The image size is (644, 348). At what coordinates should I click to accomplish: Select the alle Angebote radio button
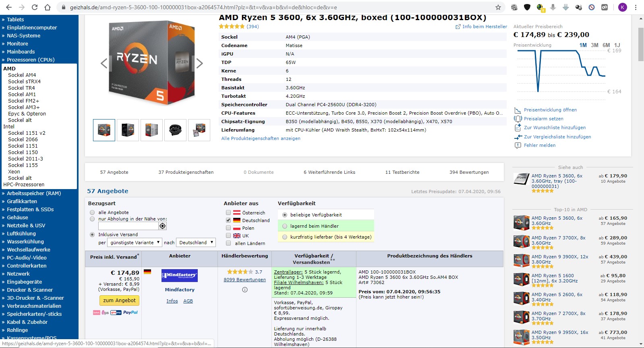92,212
